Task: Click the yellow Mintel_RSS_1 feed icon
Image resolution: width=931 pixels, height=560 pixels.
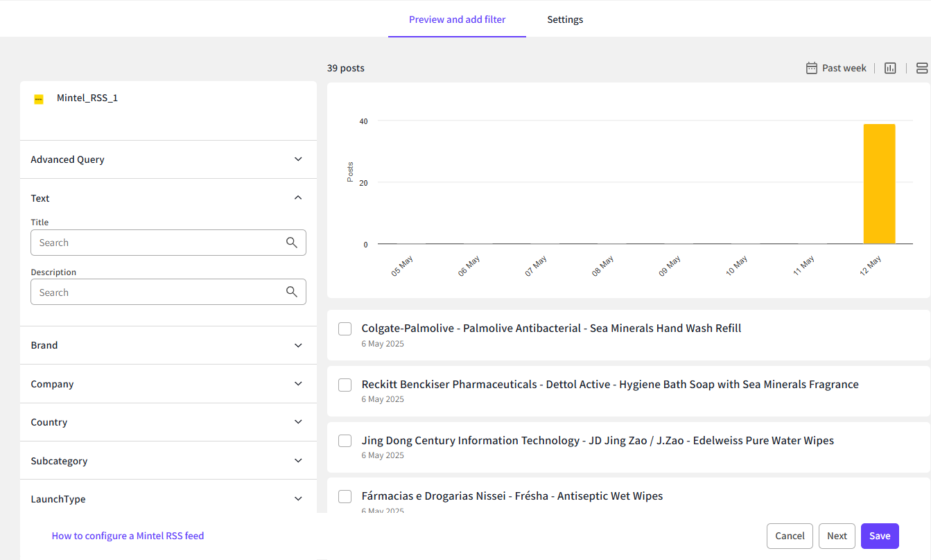Action: [39, 99]
